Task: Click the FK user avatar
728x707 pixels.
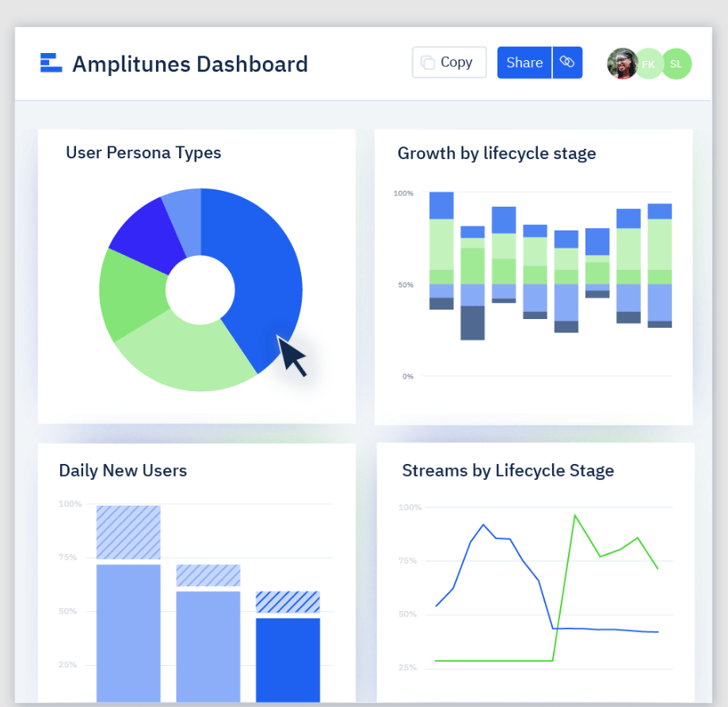Action: (649, 63)
